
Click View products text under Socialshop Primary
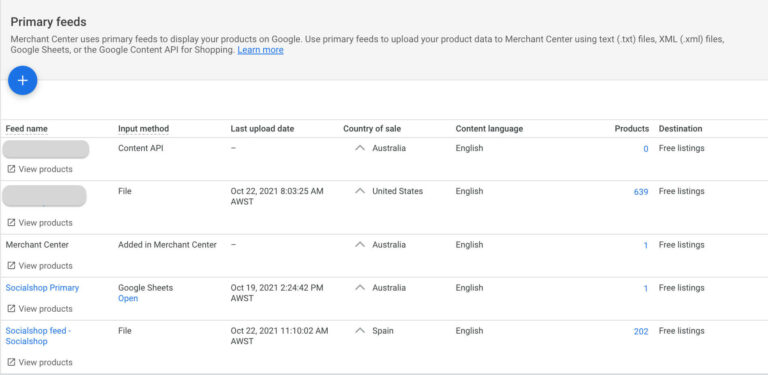point(46,309)
